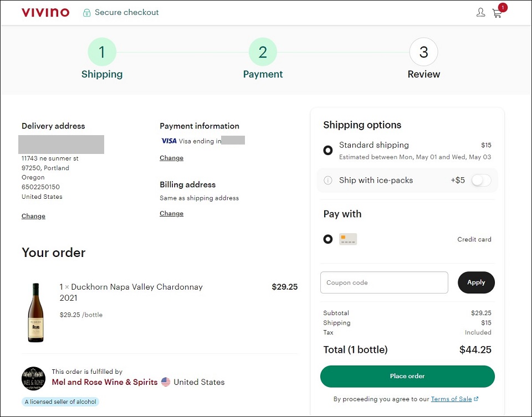
Task: Click the 'Visa ending in' text
Action: [200, 141]
